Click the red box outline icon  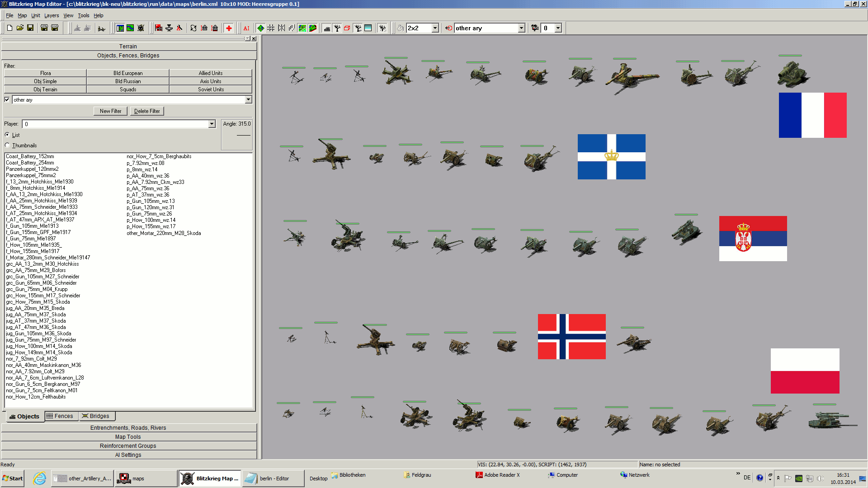(347, 28)
